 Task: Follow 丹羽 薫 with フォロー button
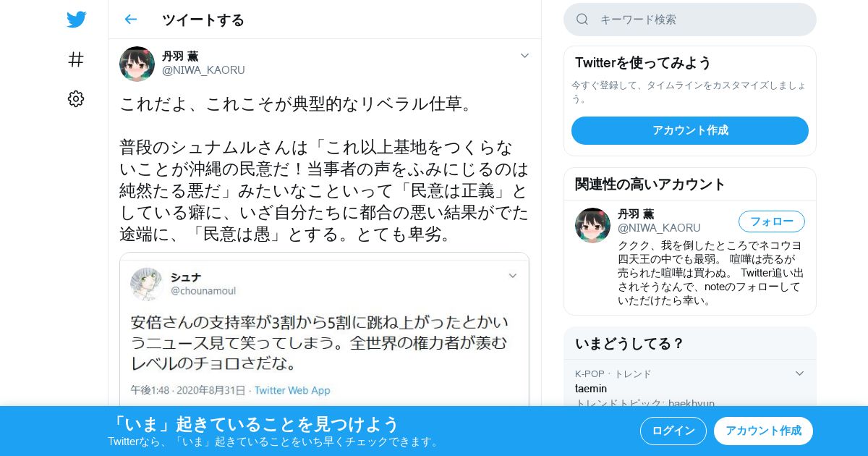pos(772,221)
